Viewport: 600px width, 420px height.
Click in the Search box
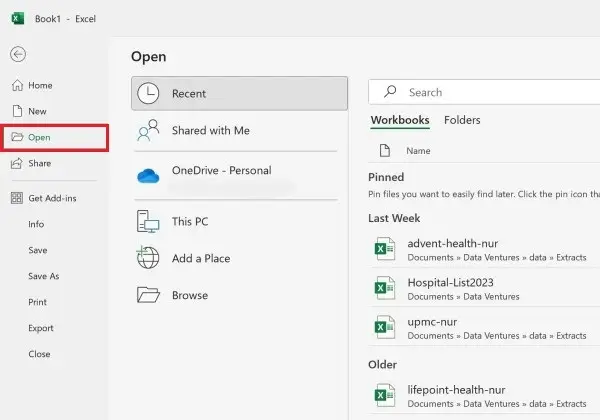click(x=484, y=92)
